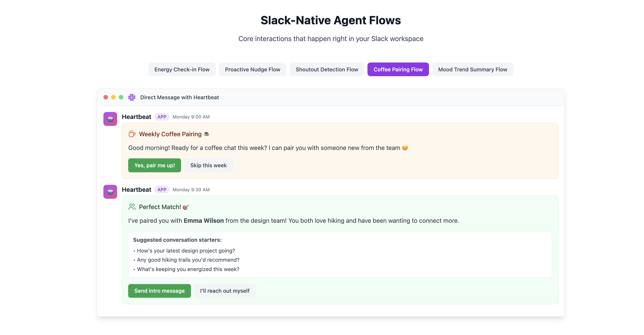
Task: Click the red window dot
Action: tap(106, 97)
